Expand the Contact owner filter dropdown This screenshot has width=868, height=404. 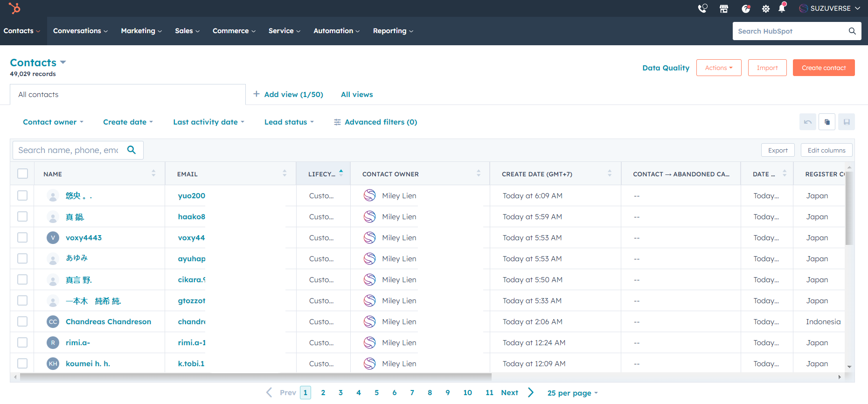point(53,122)
